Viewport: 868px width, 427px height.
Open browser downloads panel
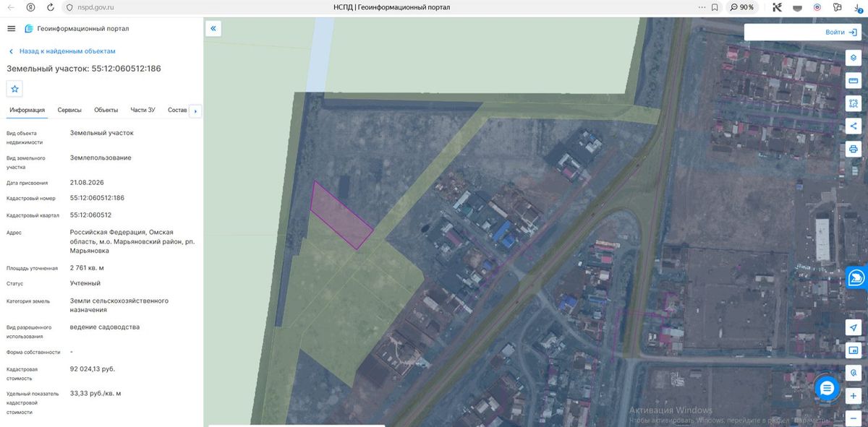[859, 7]
